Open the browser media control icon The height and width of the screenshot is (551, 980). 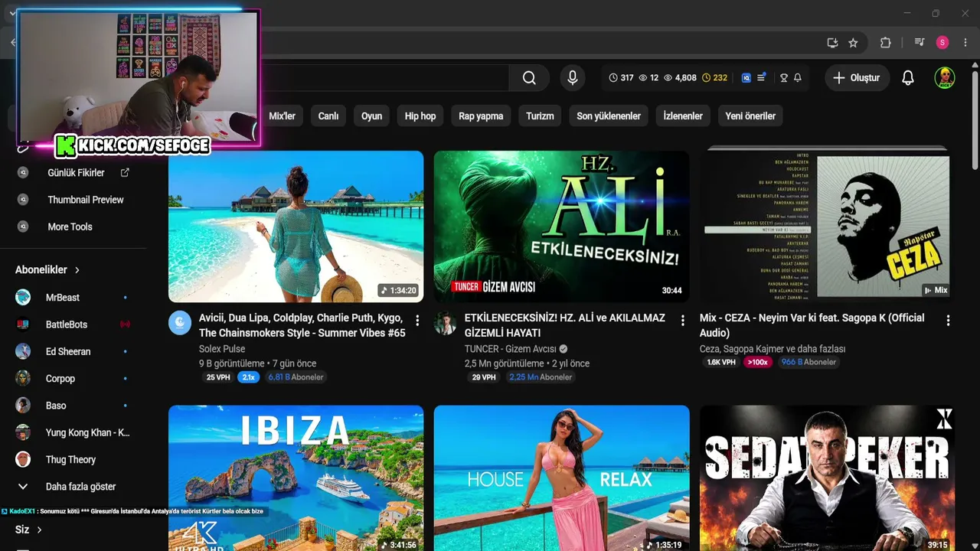pos(920,43)
